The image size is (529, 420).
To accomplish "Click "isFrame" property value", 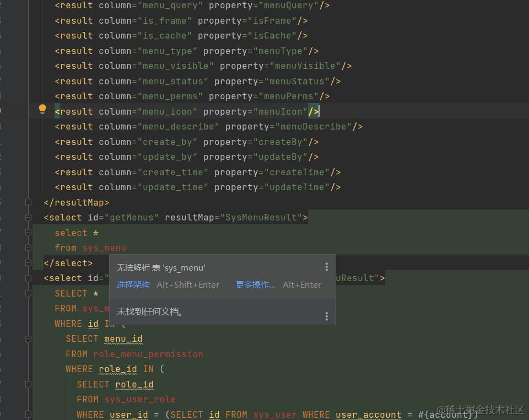I will point(272,20).
